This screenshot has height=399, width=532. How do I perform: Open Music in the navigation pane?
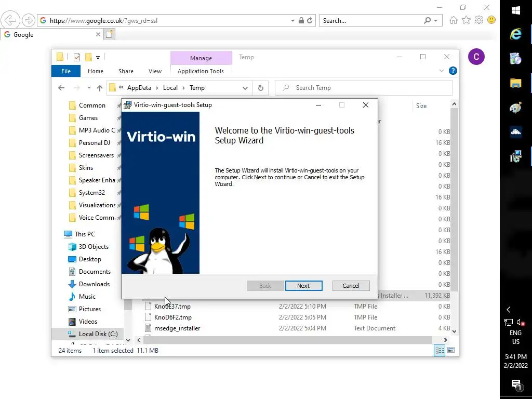(x=87, y=297)
